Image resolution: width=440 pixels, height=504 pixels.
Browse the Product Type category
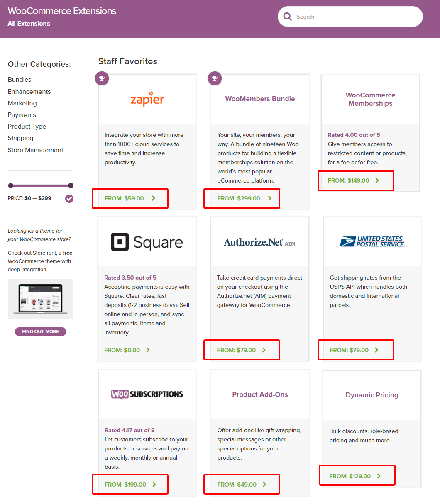click(27, 127)
